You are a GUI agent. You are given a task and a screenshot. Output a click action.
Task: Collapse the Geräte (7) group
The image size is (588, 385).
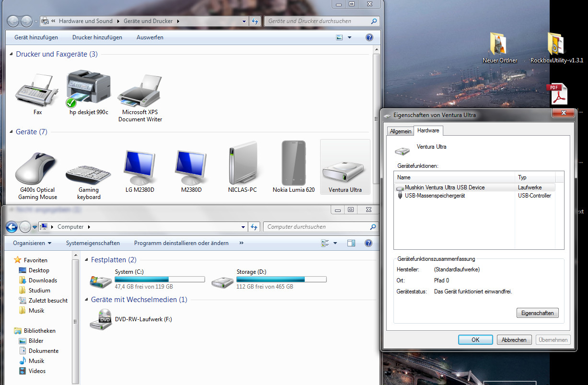[x=12, y=132]
